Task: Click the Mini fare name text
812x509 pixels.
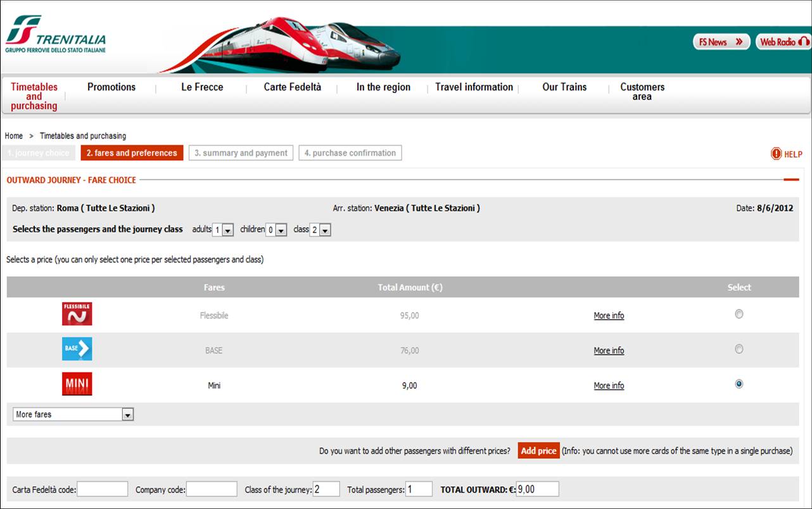Action: [214, 386]
